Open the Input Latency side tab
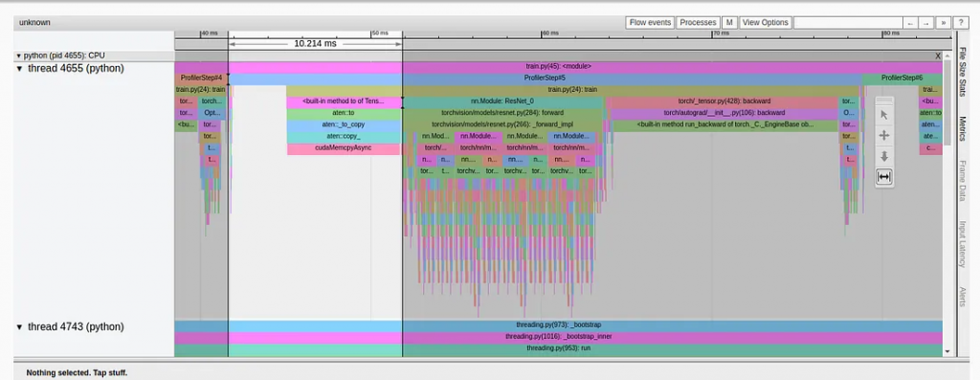The height and width of the screenshot is (380, 980). click(963, 244)
